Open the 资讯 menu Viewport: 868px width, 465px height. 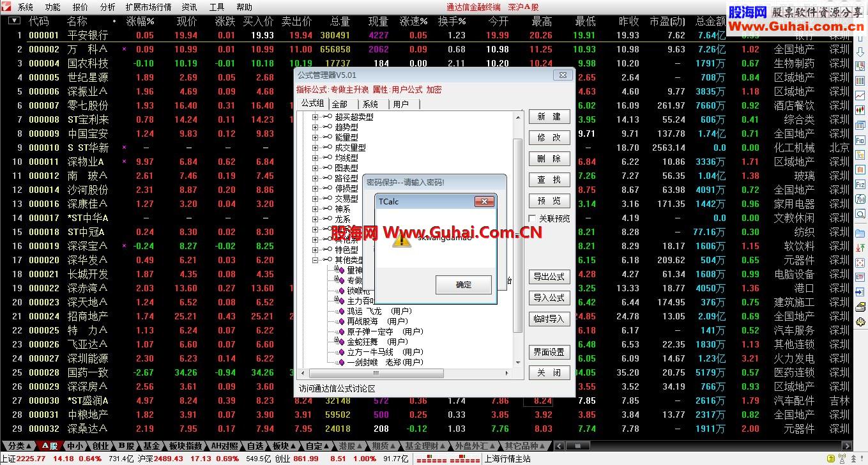click(189, 7)
